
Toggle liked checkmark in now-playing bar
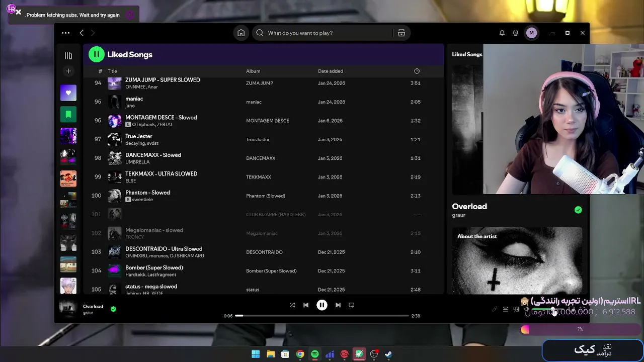(113, 309)
